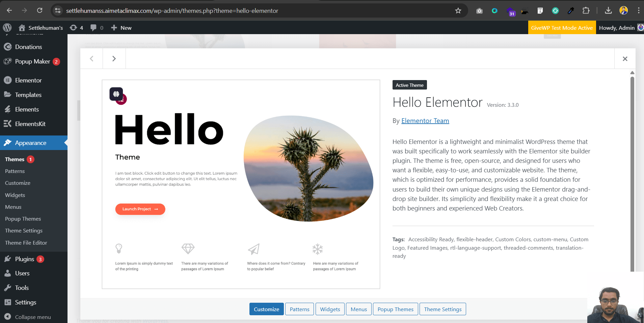Show the next theme with the right arrow
The image size is (644, 323).
[114, 58]
